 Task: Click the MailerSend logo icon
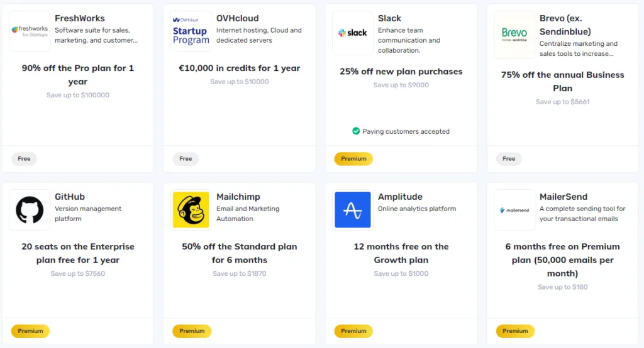(514, 210)
